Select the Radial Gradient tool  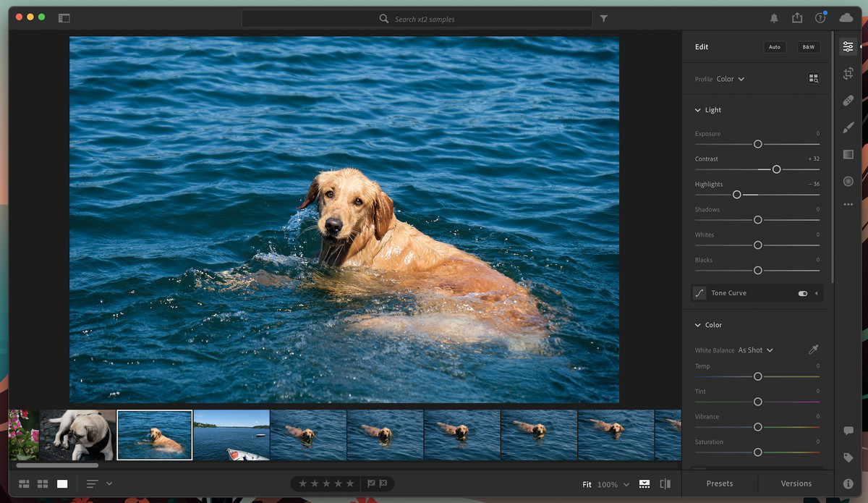(x=848, y=181)
